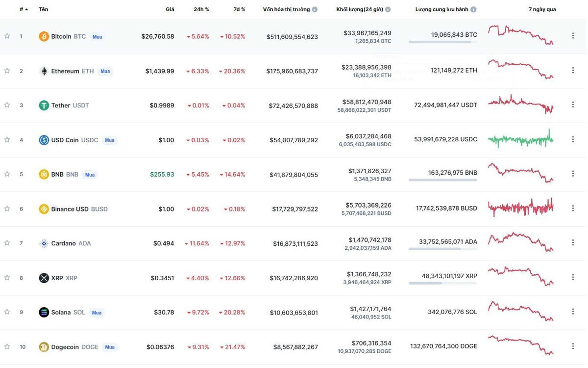588x368 pixels.
Task: Click the Cardano logo icon
Action: pyautogui.click(x=44, y=243)
